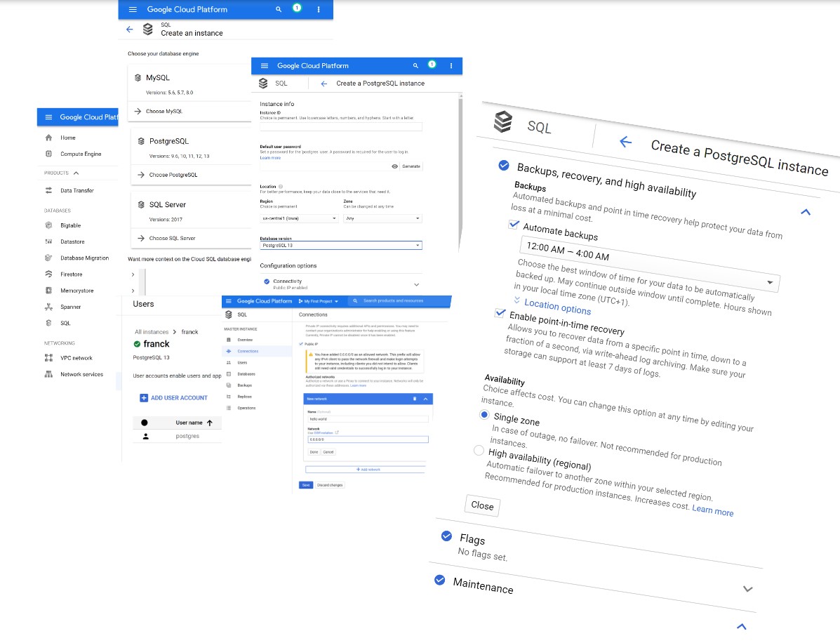
Task: Click Save in the Connections window
Action: pyautogui.click(x=305, y=485)
